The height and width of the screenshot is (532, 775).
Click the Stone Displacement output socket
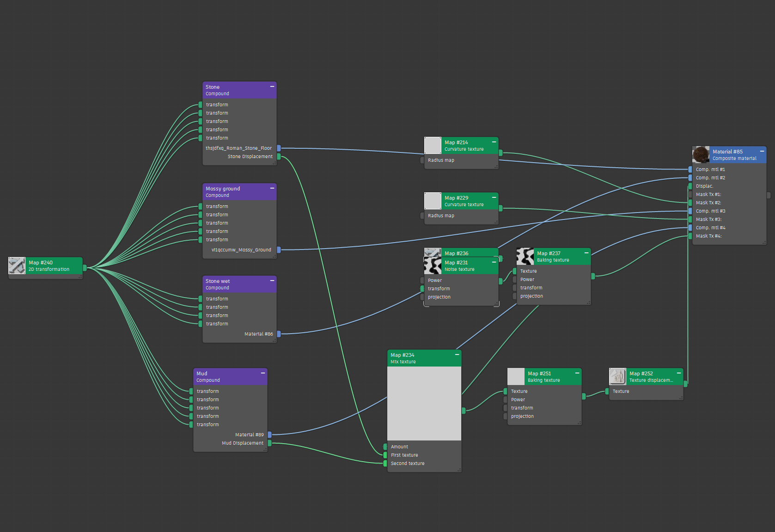click(279, 157)
